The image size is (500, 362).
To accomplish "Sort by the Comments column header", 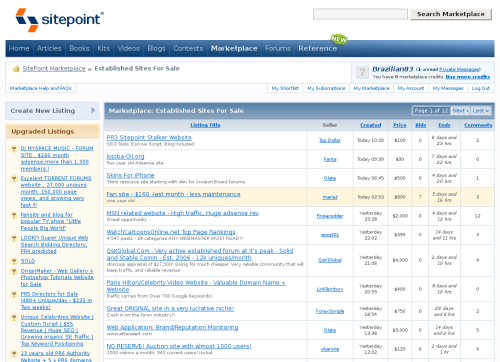I will point(478,125).
